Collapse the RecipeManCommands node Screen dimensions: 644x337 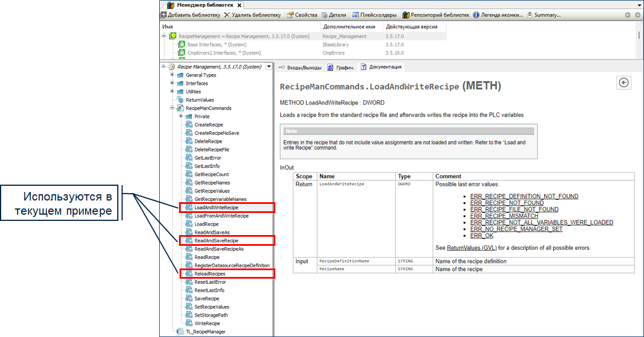click(172, 108)
